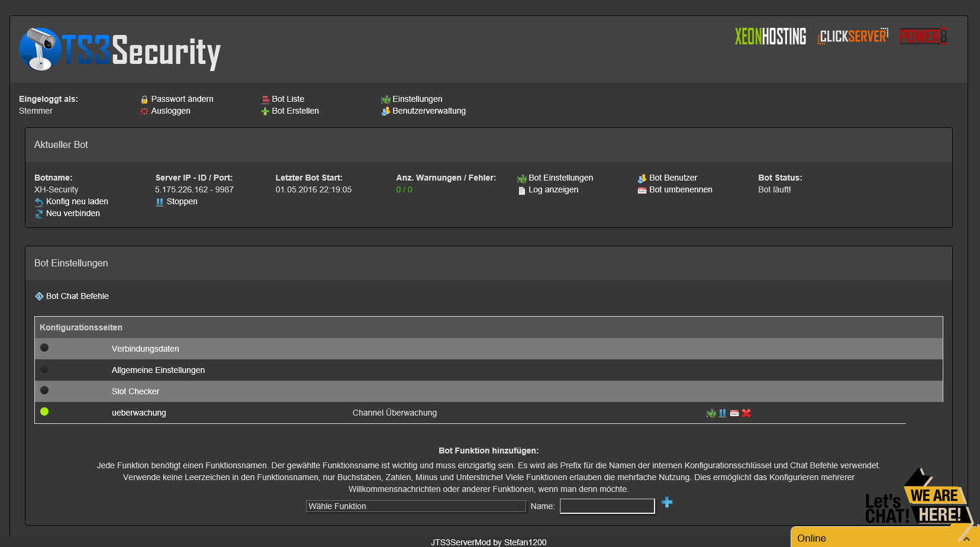Expand the Online chat widget chevron
Screen dimensions: 980x547
tap(966, 539)
